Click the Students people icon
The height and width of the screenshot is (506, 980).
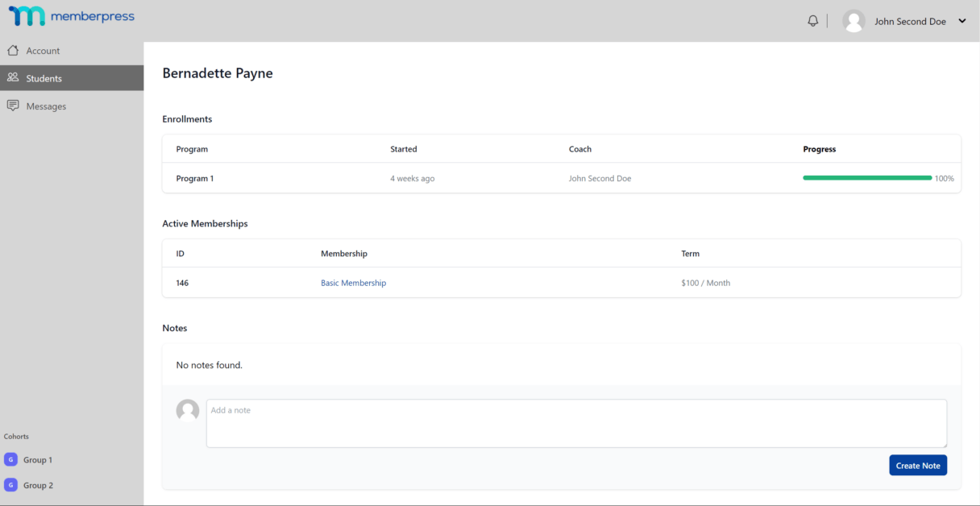(13, 77)
